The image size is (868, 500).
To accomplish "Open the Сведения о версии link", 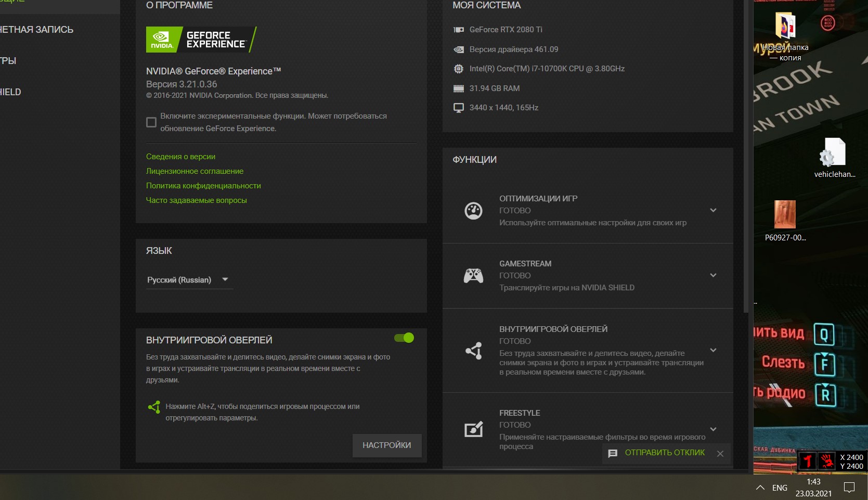I will (x=180, y=157).
